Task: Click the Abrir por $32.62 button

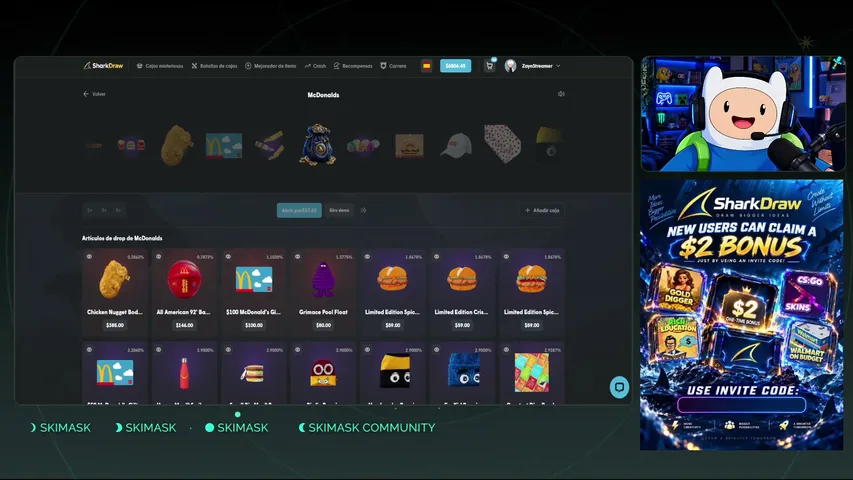Action: tap(299, 210)
